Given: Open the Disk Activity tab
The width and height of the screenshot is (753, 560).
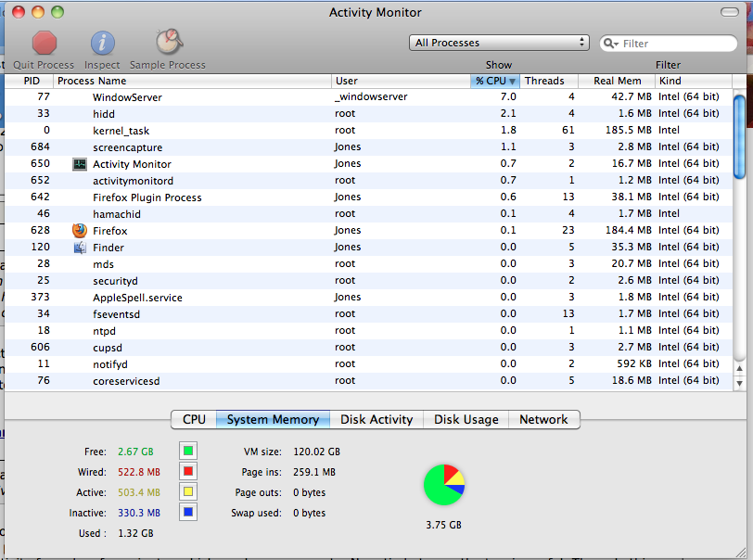Looking at the screenshot, I should [x=376, y=419].
